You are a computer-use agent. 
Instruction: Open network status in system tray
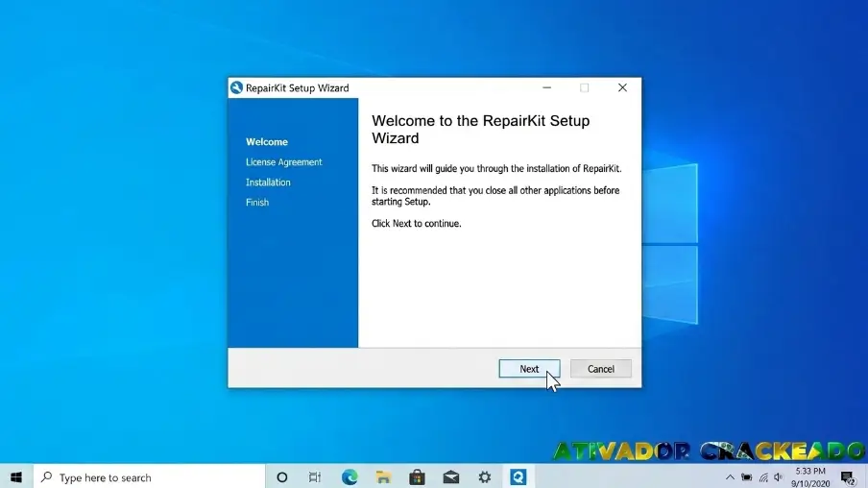click(x=763, y=476)
